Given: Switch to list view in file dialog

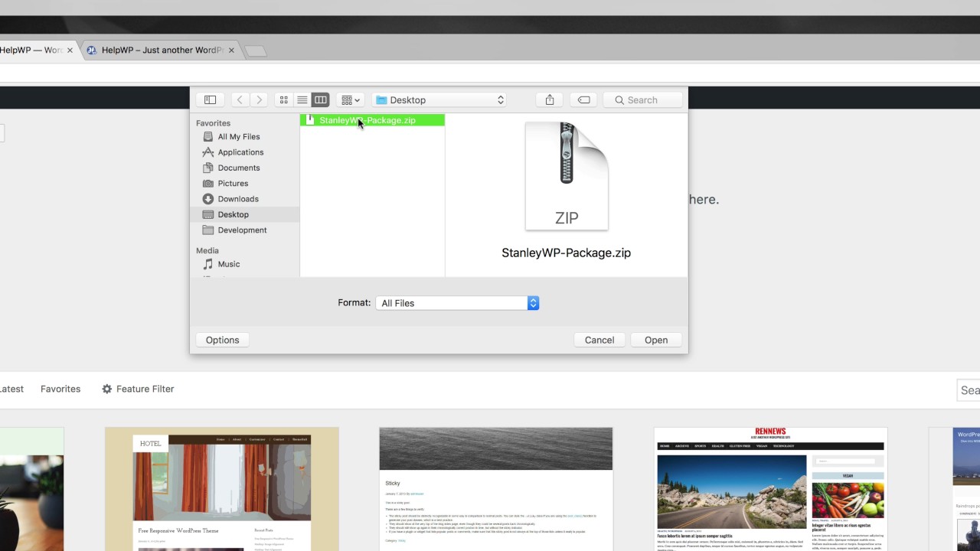Looking at the screenshot, I should coord(302,99).
